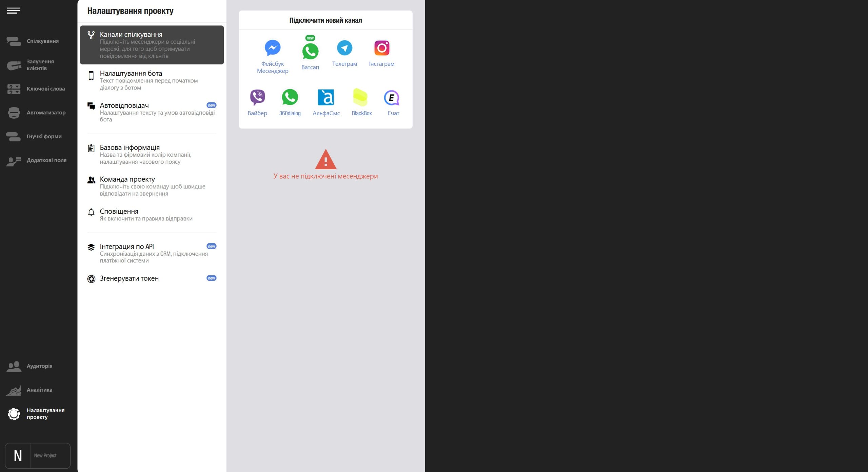Open Аудиторія section

tap(39, 366)
